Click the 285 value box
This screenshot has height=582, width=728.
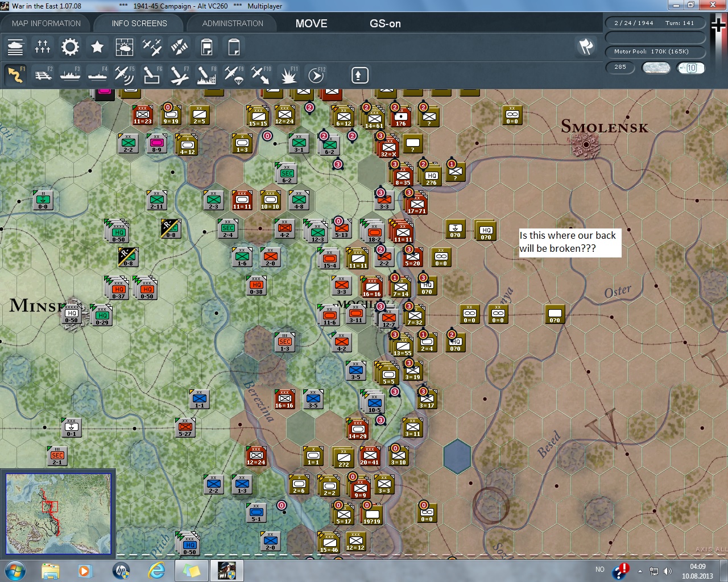621,67
